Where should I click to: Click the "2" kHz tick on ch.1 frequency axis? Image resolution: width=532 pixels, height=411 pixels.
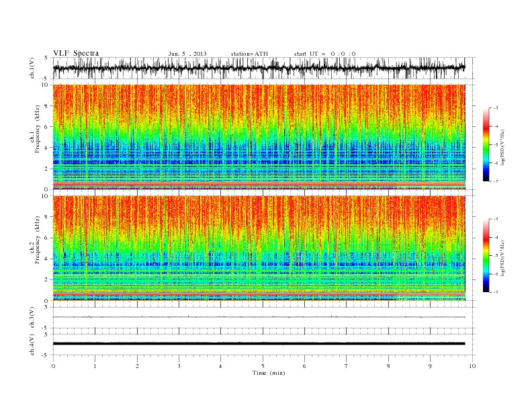click(x=47, y=169)
